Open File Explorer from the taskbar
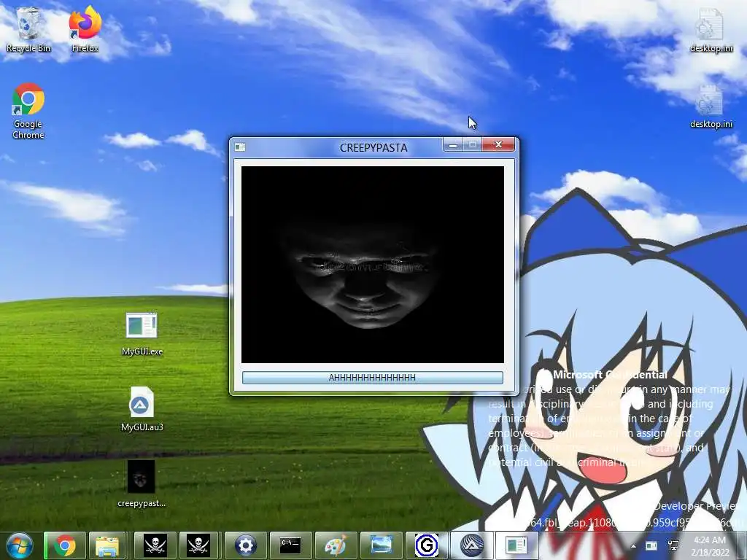747x560 pixels. pos(108,545)
